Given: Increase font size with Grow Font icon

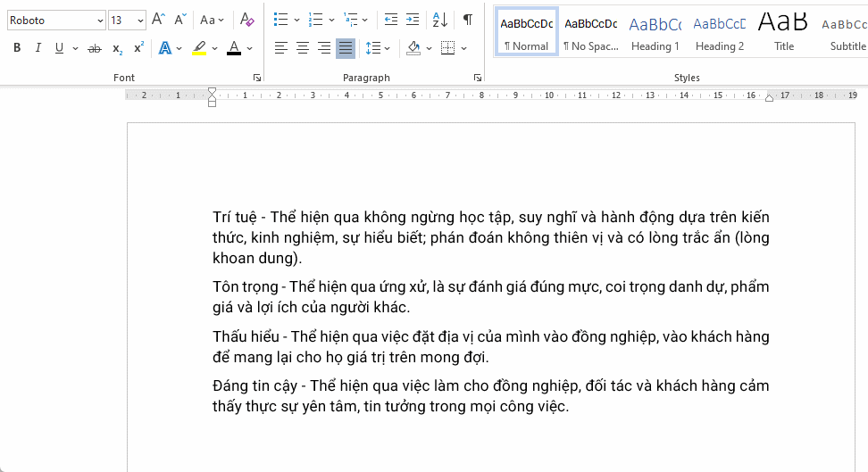Looking at the screenshot, I should pos(158,20).
